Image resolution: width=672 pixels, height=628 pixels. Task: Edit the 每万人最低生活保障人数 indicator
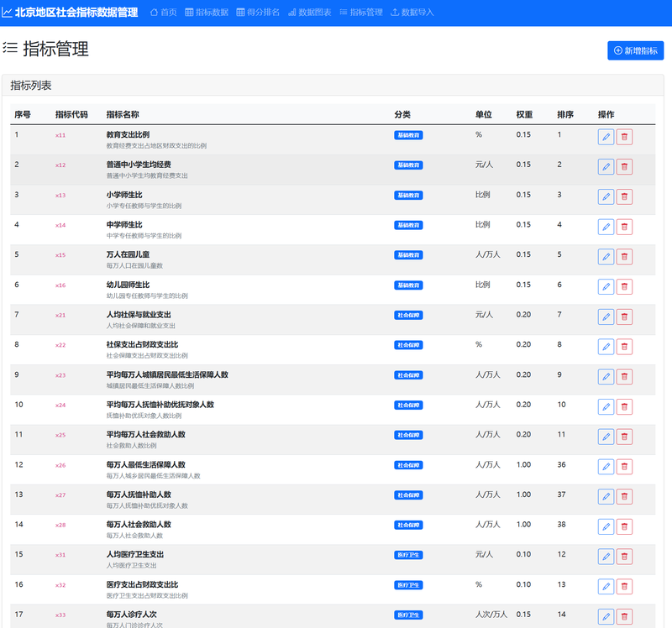606,467
